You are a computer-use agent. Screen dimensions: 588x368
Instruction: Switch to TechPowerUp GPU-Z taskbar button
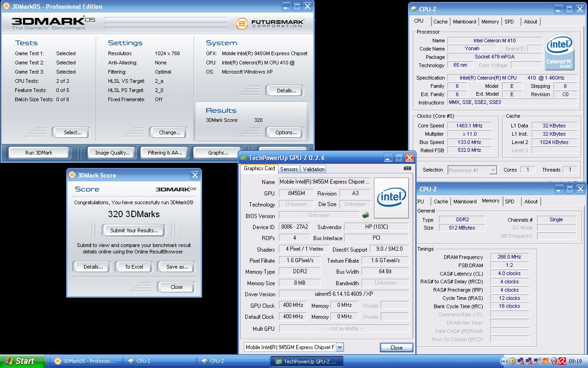(306, 361)
